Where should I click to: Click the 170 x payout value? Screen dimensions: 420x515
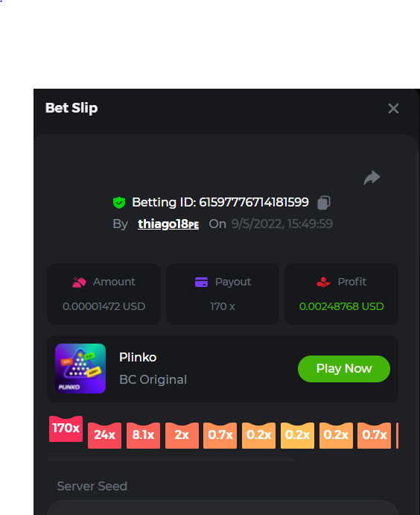[223, 306]
